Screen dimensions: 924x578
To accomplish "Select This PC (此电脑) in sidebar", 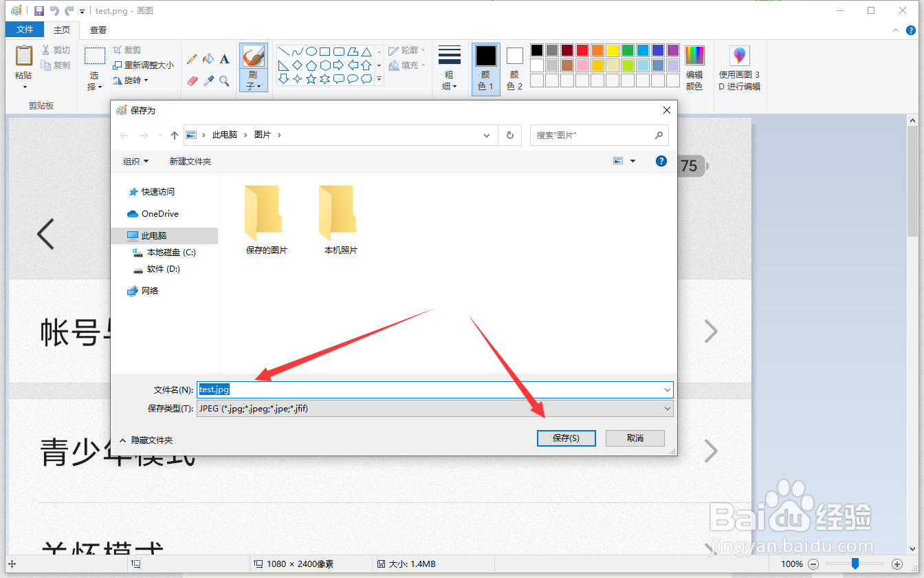I will click(164, 235).
